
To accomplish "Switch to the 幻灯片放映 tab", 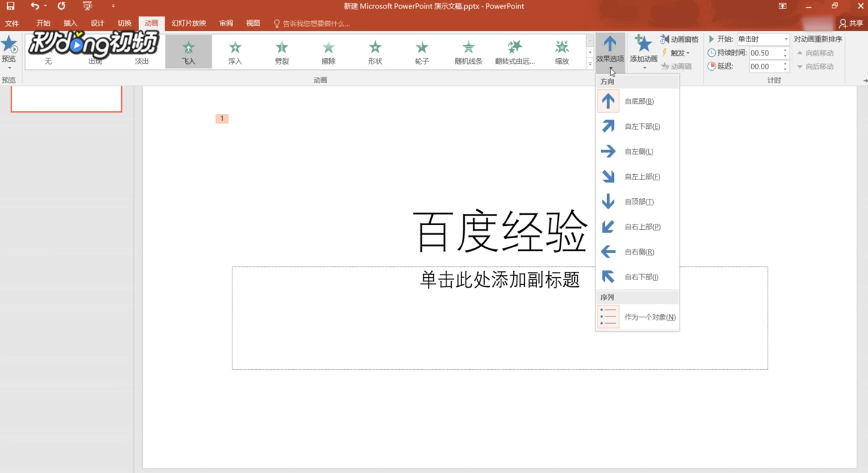I will (x=189, y=24).
